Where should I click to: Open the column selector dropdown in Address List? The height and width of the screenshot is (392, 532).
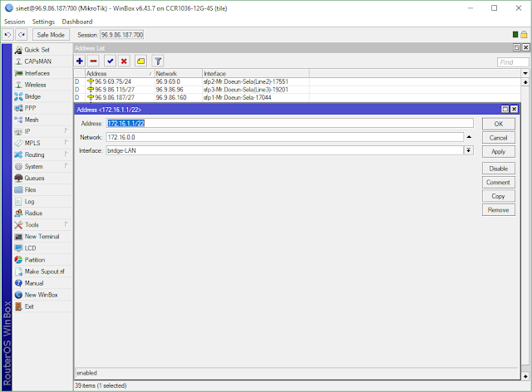click(525, 73)
